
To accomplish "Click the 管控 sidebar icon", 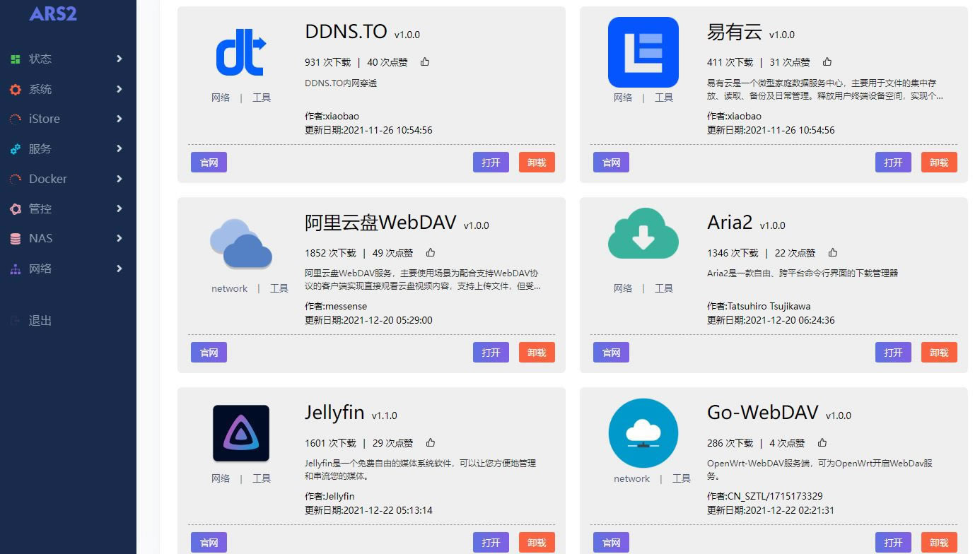I will click(16, 209).
